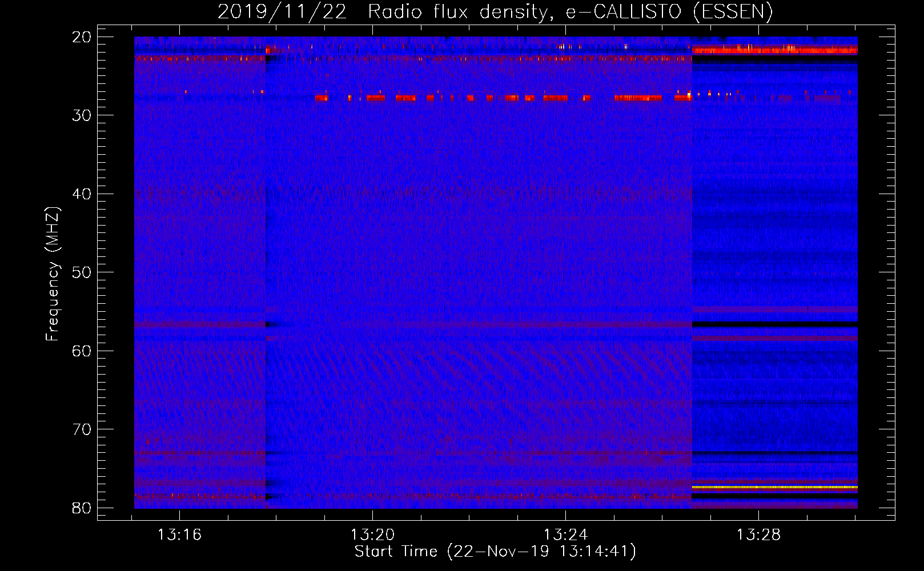Click the 13:20 time tick label
This screenshot has width=924, height=571.
[x=372, y=535]
